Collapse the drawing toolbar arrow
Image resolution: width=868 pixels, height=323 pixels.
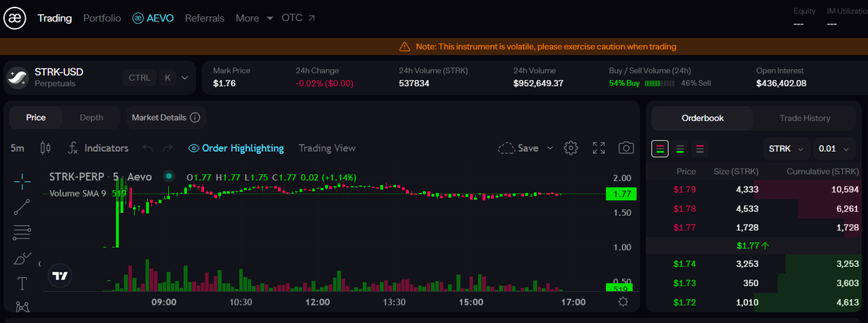[39, 263]
